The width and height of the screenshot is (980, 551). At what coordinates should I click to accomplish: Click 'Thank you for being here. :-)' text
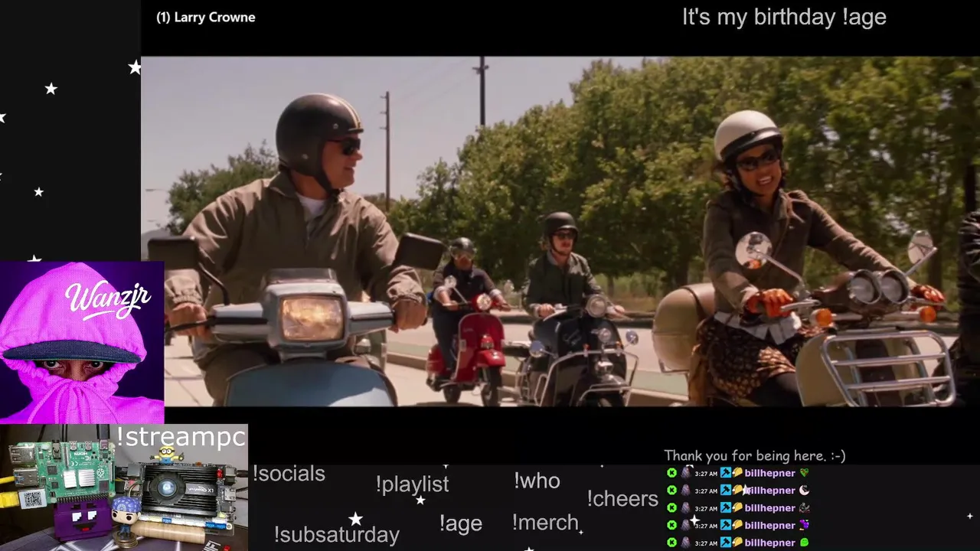click(x=755, y=455)
